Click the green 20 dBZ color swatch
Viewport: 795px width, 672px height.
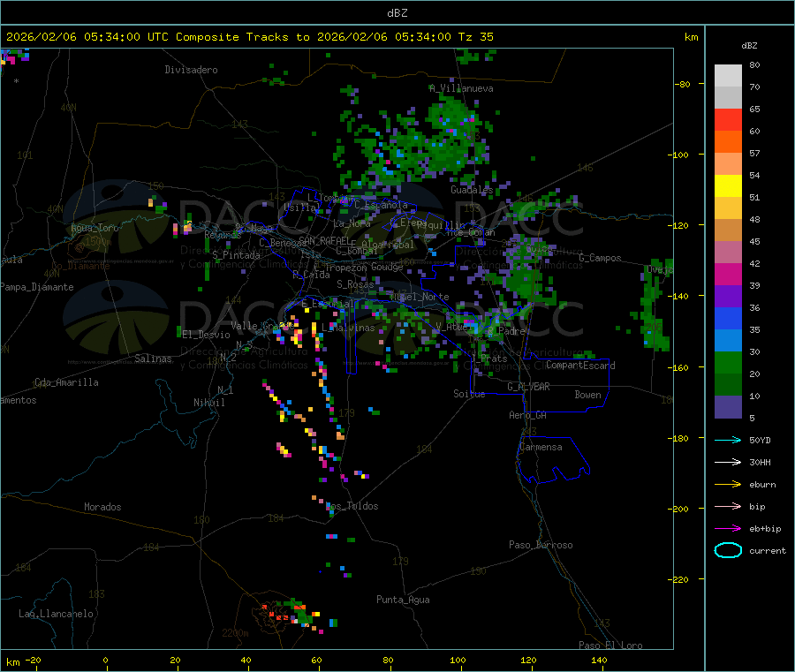[x=728, y=362]
